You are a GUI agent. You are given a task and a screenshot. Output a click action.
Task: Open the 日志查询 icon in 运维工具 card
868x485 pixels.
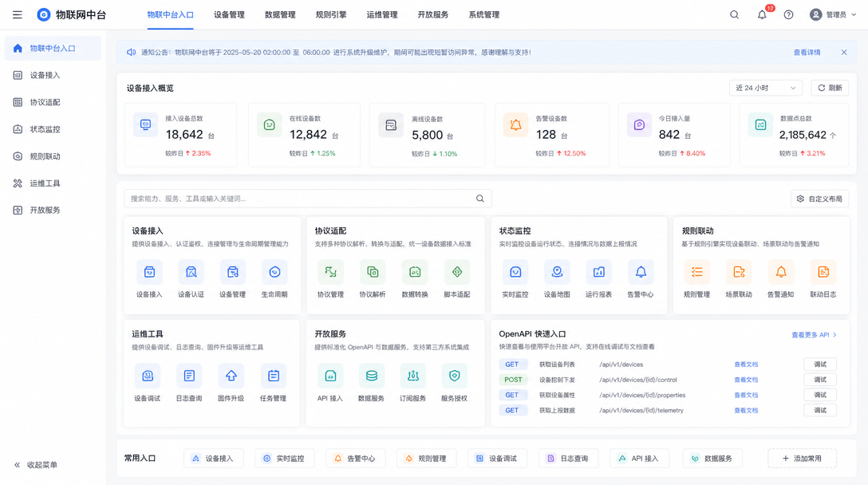189,376
